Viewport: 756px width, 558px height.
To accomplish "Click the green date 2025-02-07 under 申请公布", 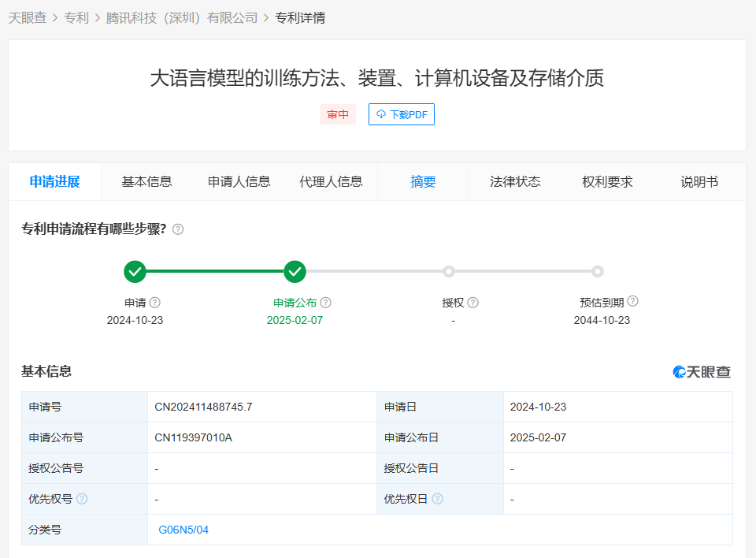I will [x=295, y=320].
